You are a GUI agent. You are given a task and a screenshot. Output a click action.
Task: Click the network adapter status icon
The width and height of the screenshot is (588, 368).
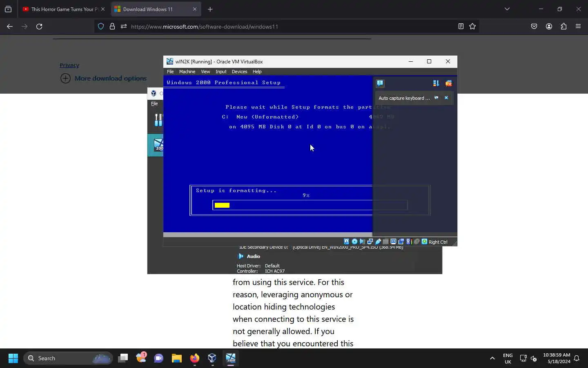[x=370, y=242]
